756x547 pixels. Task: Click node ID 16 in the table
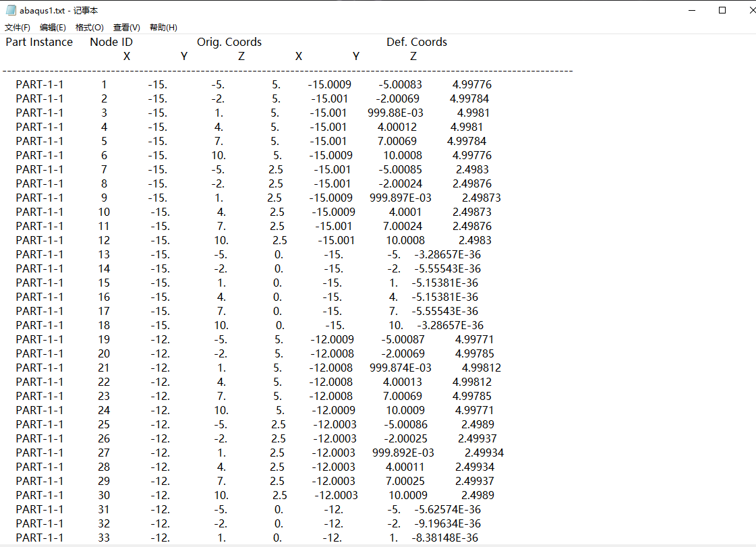coord(104,297)
